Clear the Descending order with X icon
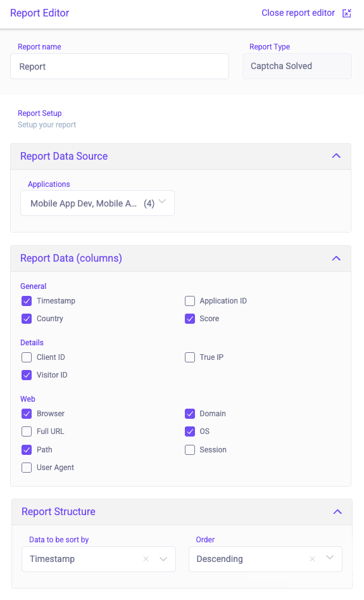Image resolution: width=364 pixels, height=600 pixels. click(x=312, y=559)
